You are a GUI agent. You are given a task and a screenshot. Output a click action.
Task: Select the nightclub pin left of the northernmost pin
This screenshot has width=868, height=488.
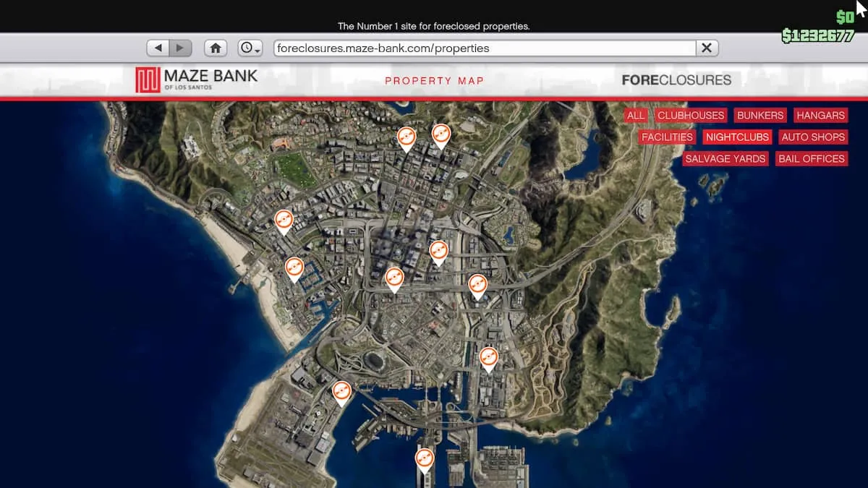407,137
